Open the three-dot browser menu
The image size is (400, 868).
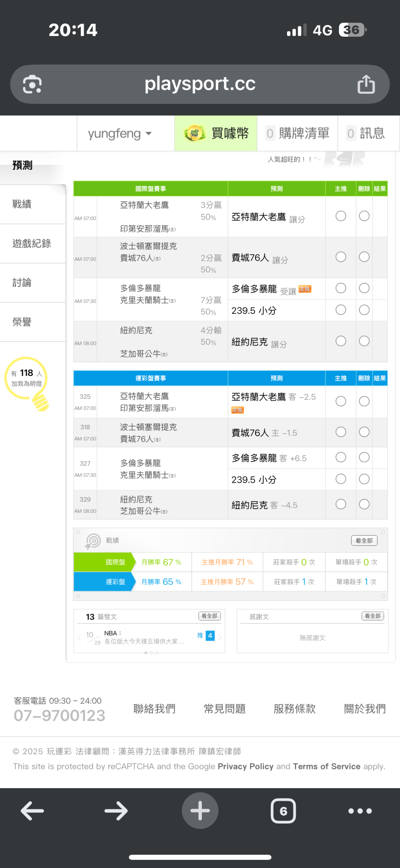(360, 811)
